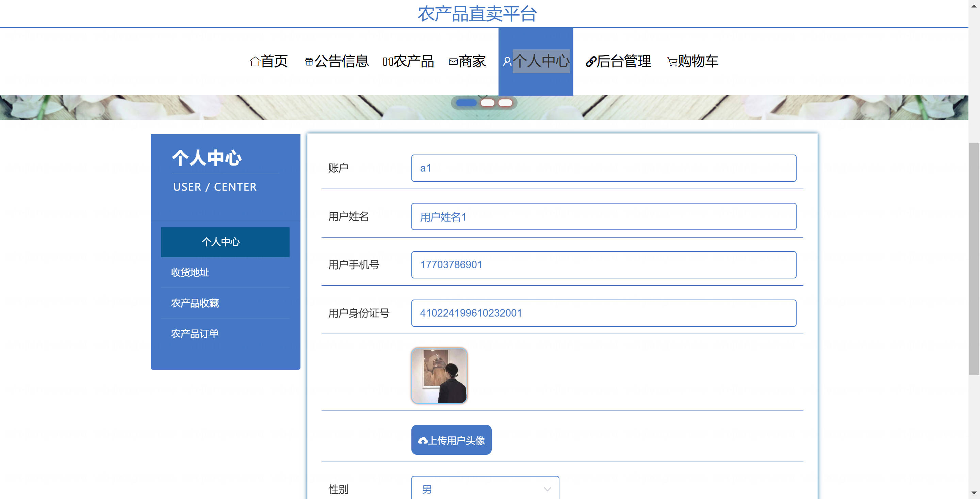The height and width of the screenshot is (499, 980).
Task: Click the 上传用户头像 button
Action: [x=451, y=440]
